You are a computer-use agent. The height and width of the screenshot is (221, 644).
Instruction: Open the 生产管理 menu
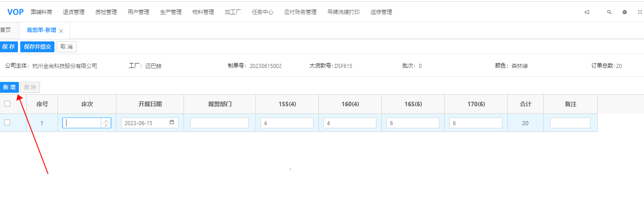[x=171, y=12]
